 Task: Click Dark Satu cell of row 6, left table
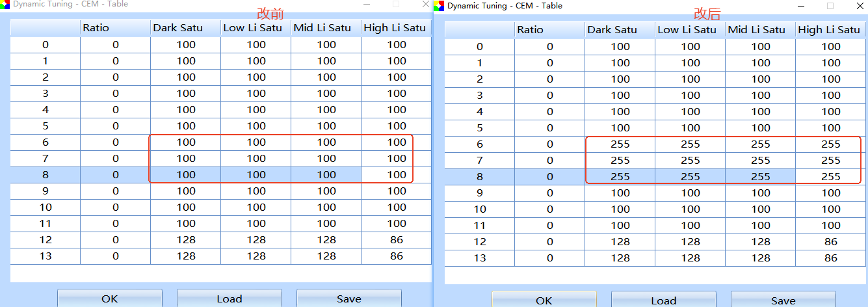click(186, 142)
